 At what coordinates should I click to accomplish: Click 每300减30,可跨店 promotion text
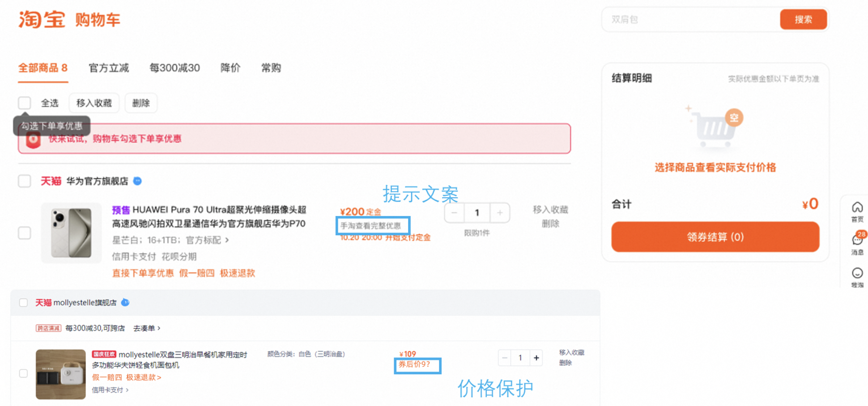pyautogui.click(x=95, y=328)
